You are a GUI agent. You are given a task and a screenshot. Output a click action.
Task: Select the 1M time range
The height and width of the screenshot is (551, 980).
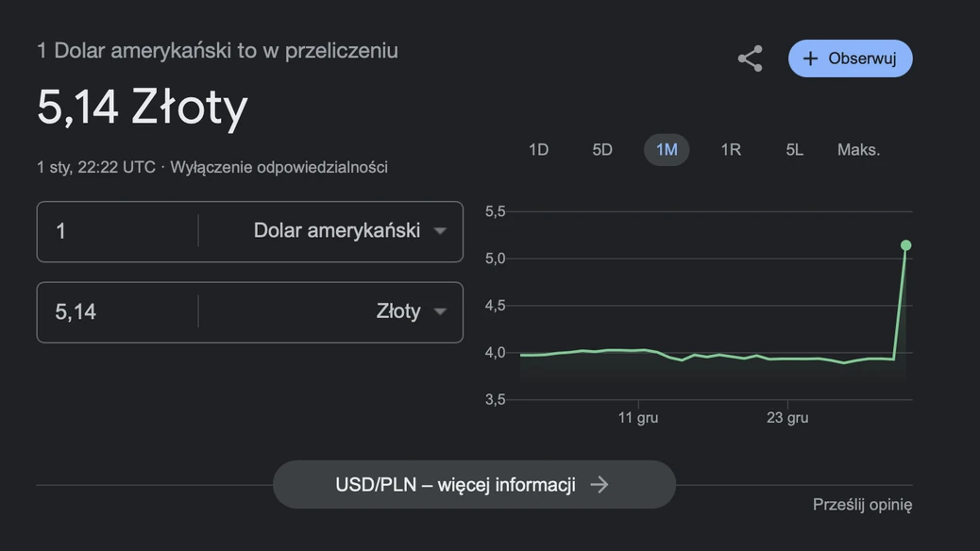click(667, 150)
